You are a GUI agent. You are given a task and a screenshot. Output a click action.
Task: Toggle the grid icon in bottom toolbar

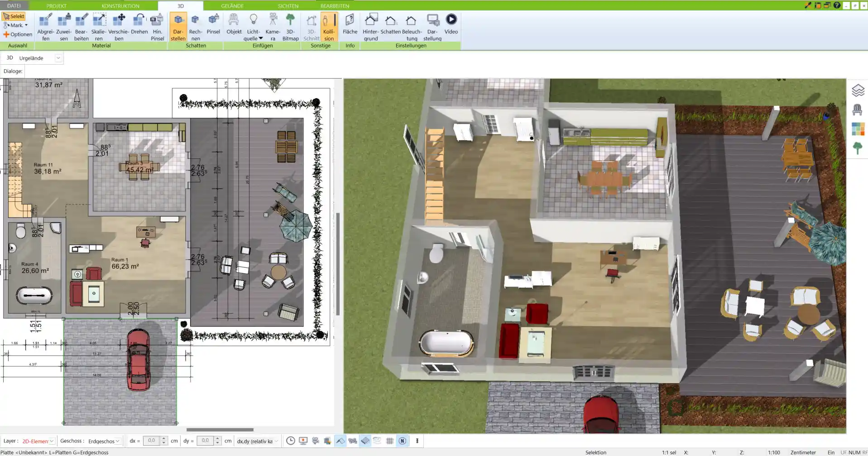pyautogui.click(x=389, y=441)
